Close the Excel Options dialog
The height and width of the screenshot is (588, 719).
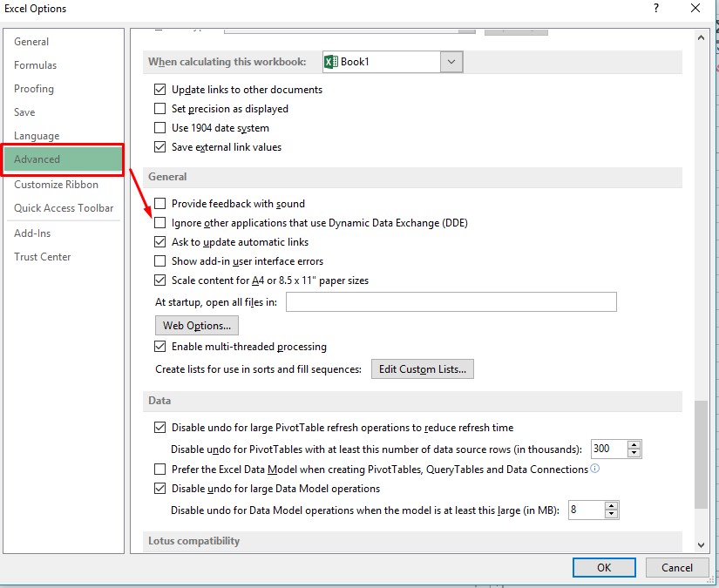pyautogui.click(x=695, y=8)
